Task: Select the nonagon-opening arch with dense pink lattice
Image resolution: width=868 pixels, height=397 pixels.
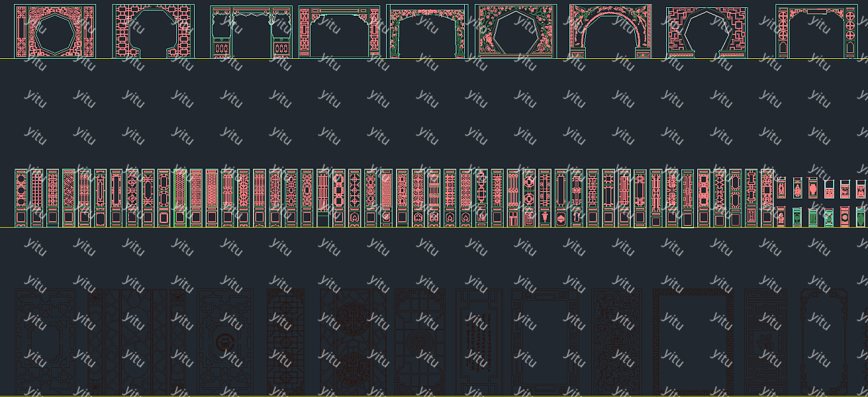Action: 55,32
